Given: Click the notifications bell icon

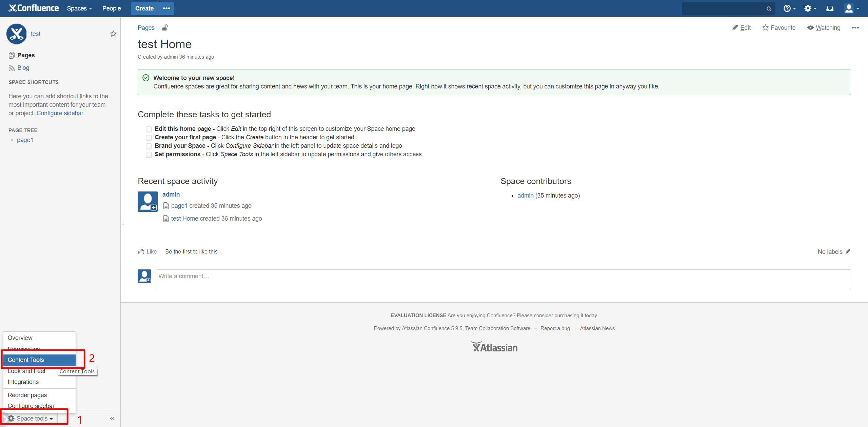Looking at the screenshot, I should coord(830,8).
